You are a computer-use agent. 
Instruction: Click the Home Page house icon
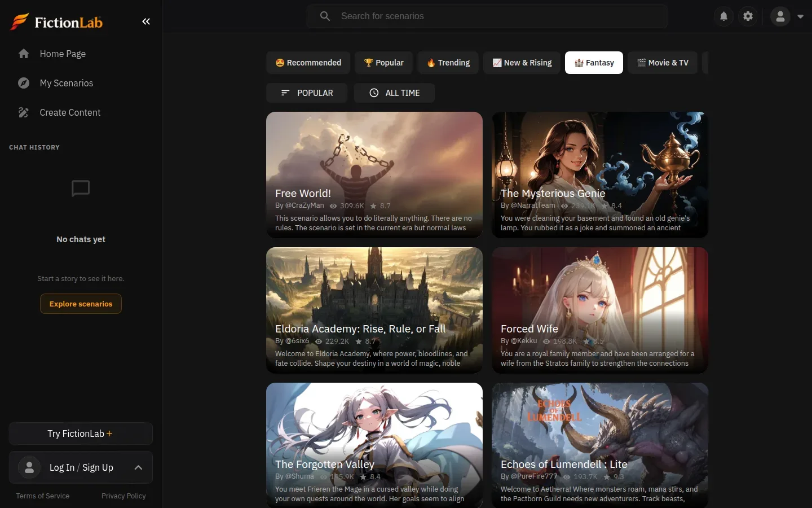[x=24, y=54]
